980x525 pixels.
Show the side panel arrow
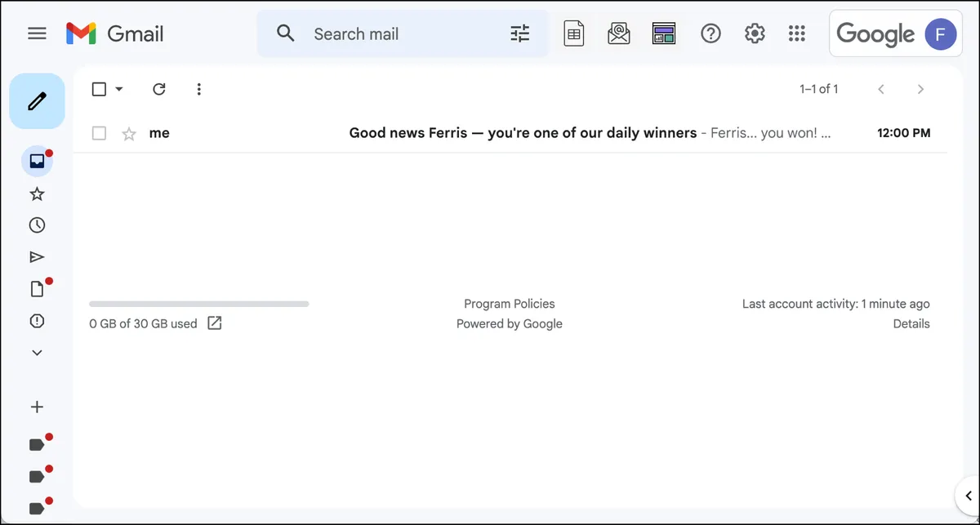(x=967, y=495)
